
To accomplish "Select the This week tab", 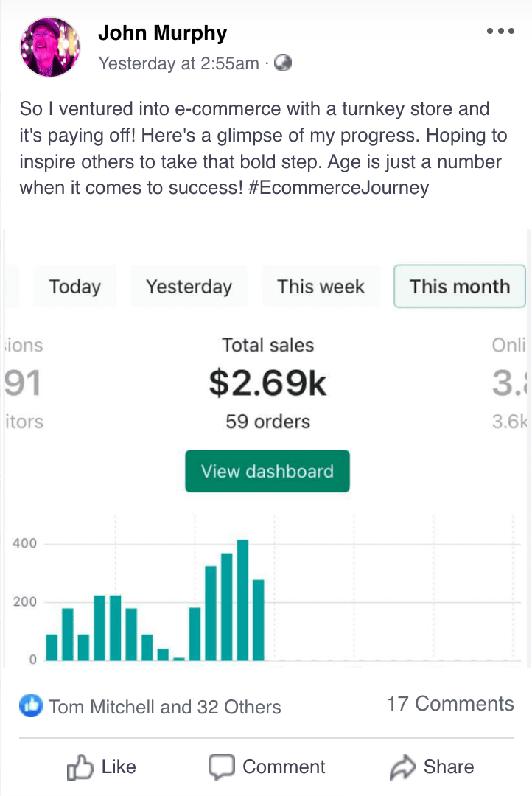I will pyautogui.click(x=321, y=287).
